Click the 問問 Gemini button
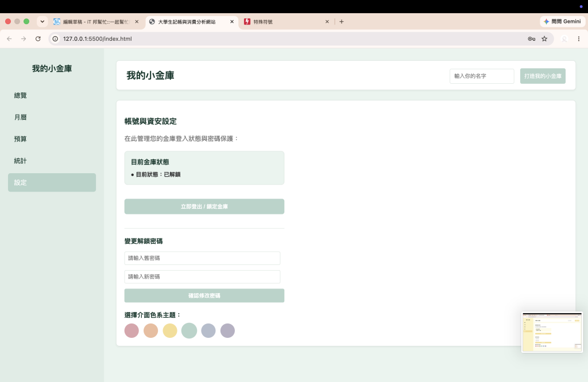This screenshot has height=382, width=588. click(x=562, y=22)
